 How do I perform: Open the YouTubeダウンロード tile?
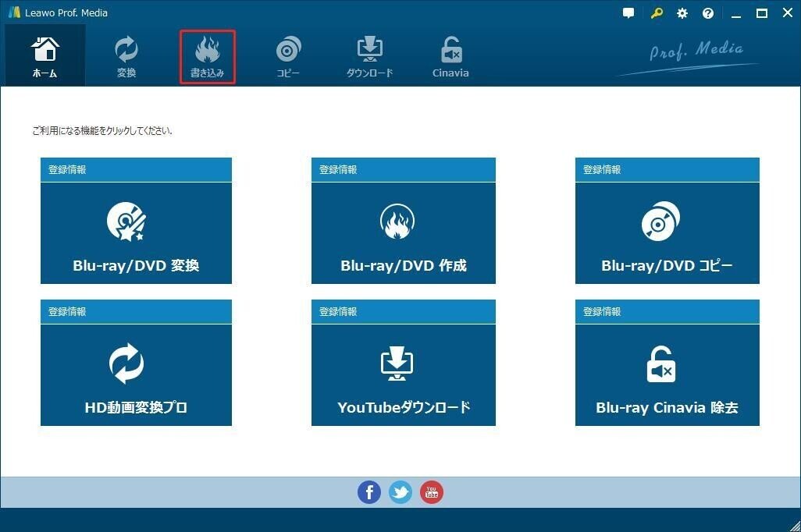(403, 374)
